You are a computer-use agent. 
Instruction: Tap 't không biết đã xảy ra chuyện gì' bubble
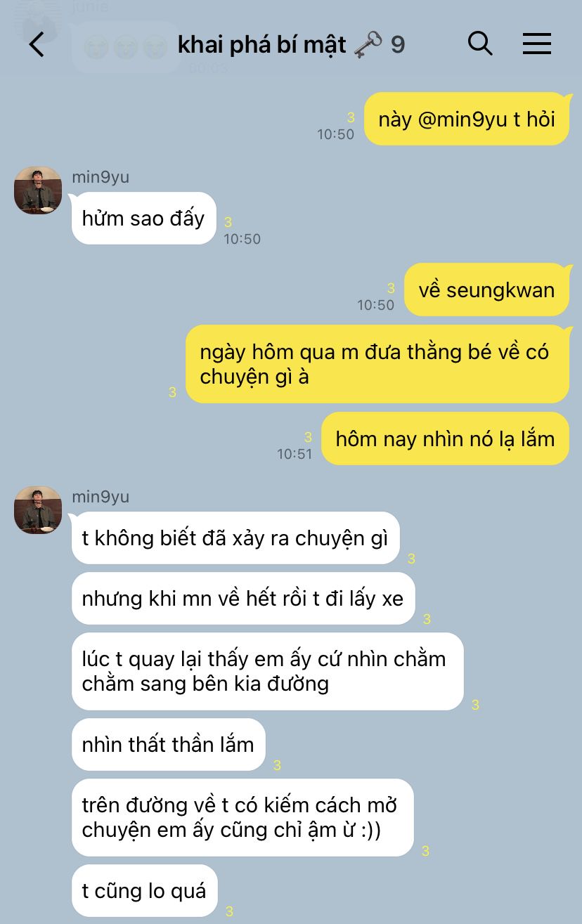(235, 538)
